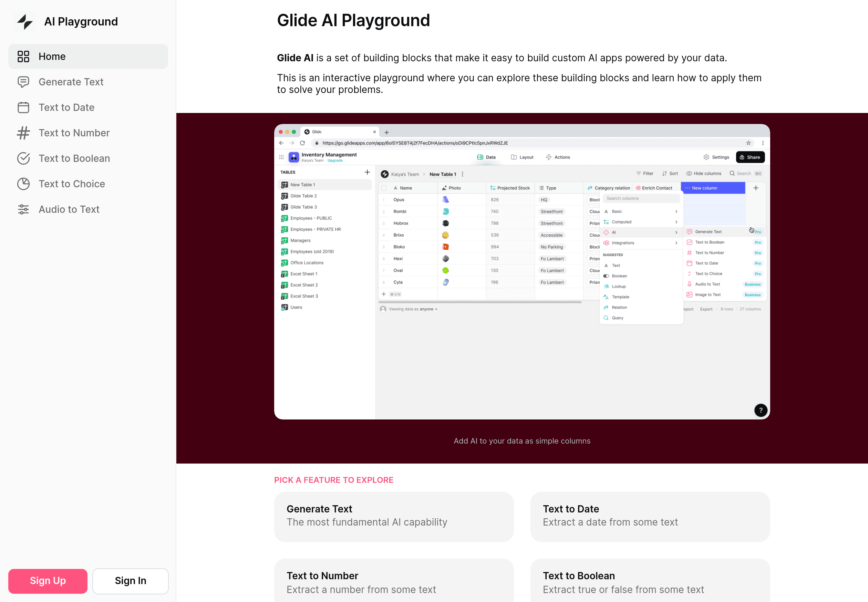The height and width of the screenshot is (602, 868).
Task: Click the Enrich Contact column header
Action: [657, 188]
